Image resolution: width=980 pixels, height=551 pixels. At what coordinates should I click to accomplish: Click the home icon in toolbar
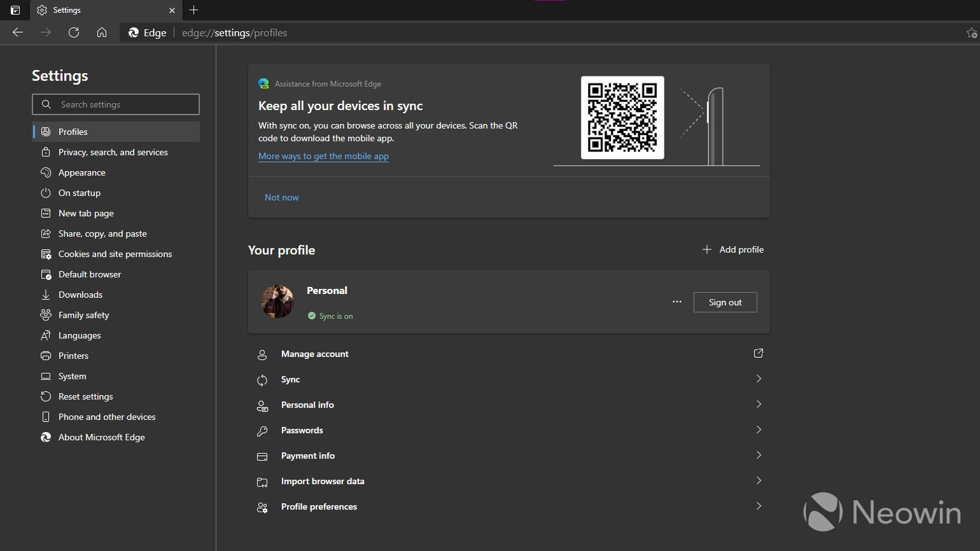102,32
